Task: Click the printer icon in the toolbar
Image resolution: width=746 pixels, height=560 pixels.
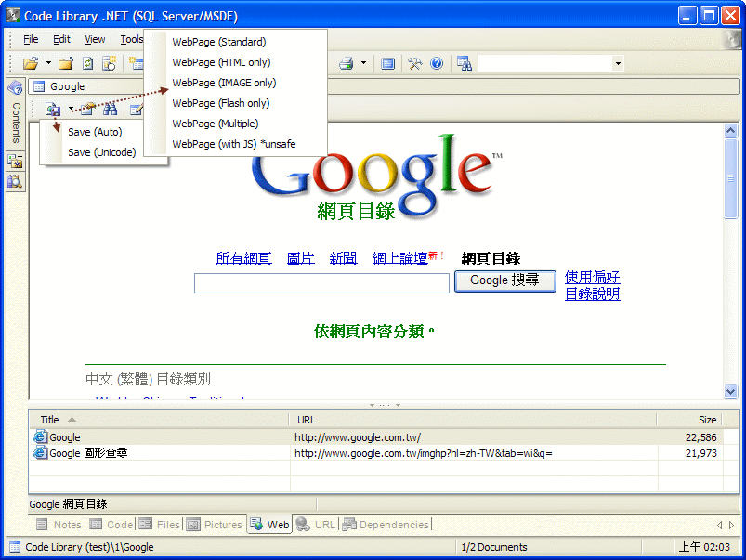Action: tap(347, 63)
